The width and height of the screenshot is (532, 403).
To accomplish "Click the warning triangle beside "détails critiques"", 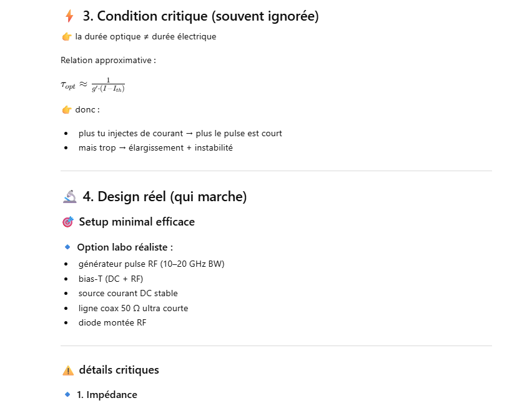I will 68,370.
